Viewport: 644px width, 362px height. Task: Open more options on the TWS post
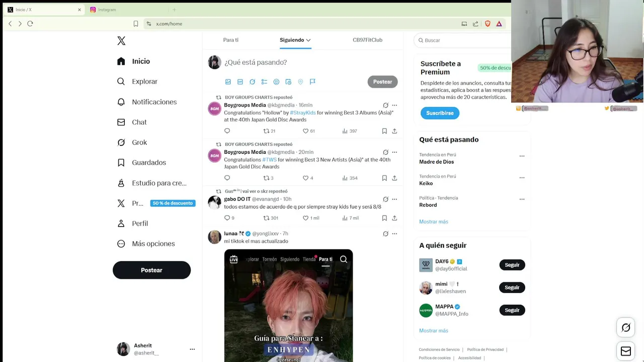pos(394,152)
